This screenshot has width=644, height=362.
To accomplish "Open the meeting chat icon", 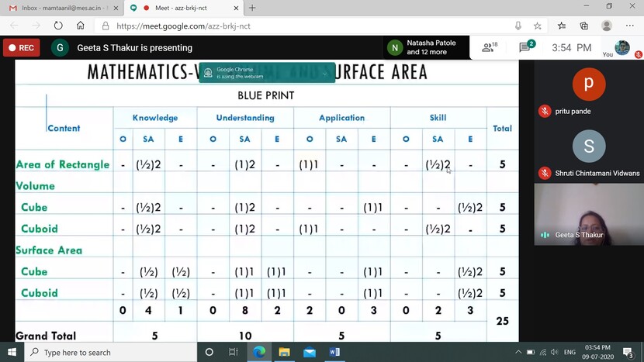I will pyautogui.click(x=527, y=47).
